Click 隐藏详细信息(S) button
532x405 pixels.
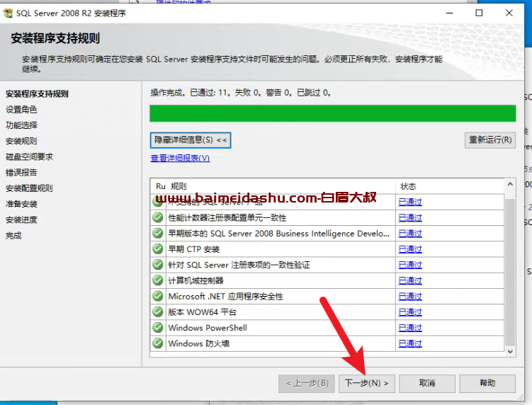[x=191, y=140]
